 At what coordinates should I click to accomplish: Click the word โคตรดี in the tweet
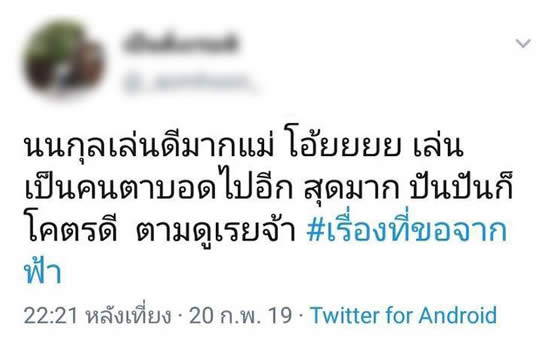(70, 230)
